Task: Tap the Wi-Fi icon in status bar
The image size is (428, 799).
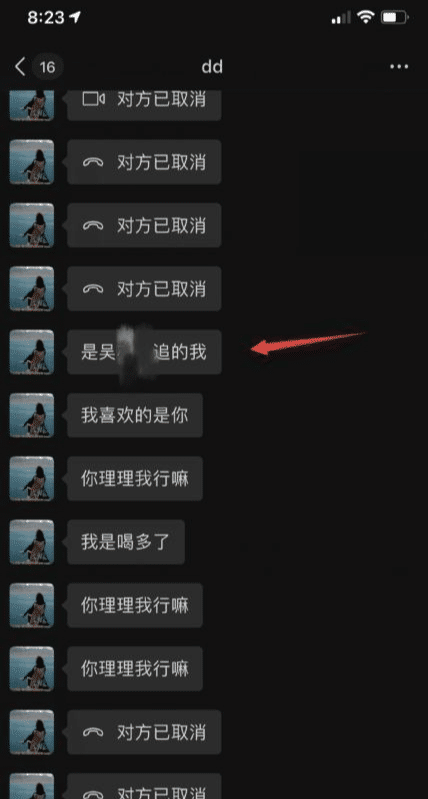Action: tap(366, 17)
